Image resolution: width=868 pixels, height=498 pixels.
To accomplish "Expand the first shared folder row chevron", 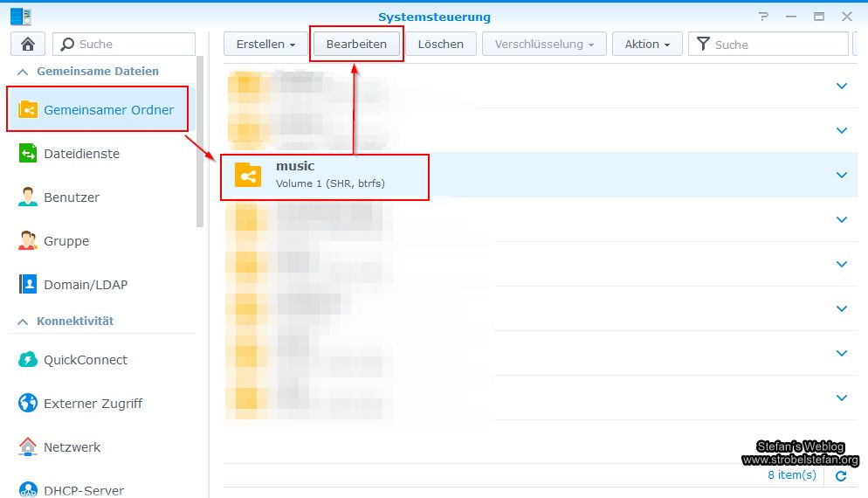I will (x=842, y=86).
